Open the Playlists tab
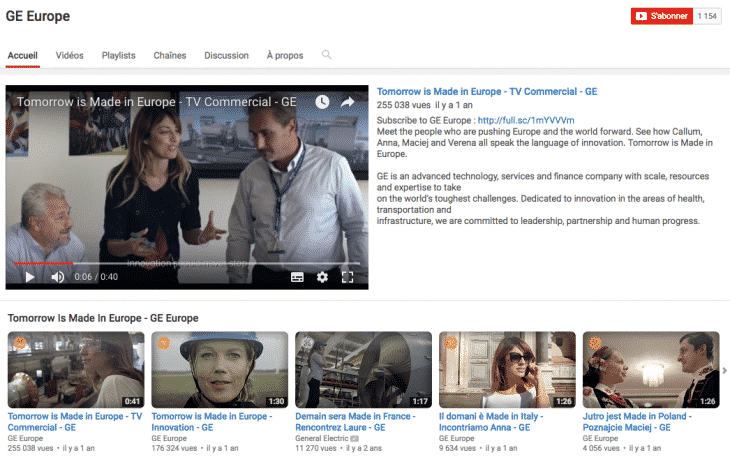The image size is (730, 462). [x=119, y=55]
